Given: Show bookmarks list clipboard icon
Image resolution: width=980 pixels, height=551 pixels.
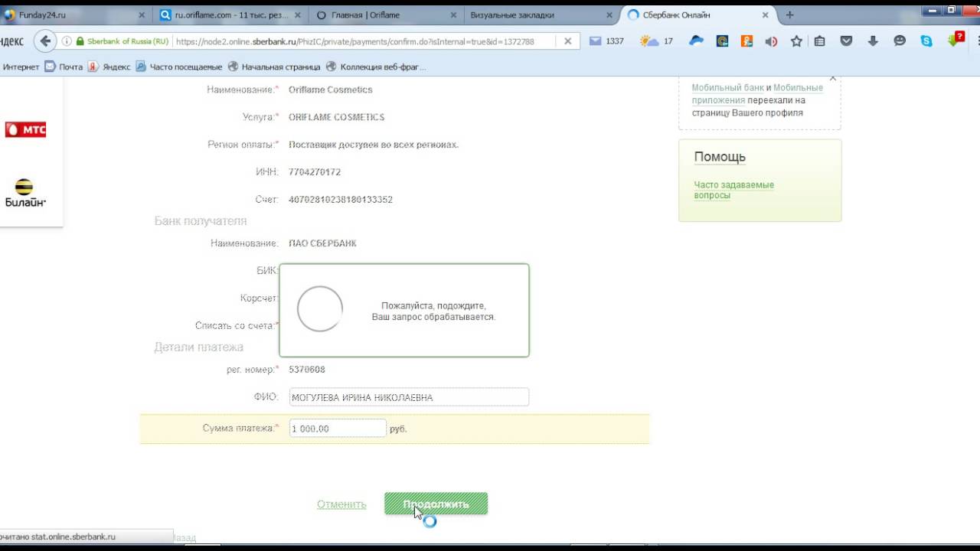Looking at the screenshot, I should tap(819, 41).
